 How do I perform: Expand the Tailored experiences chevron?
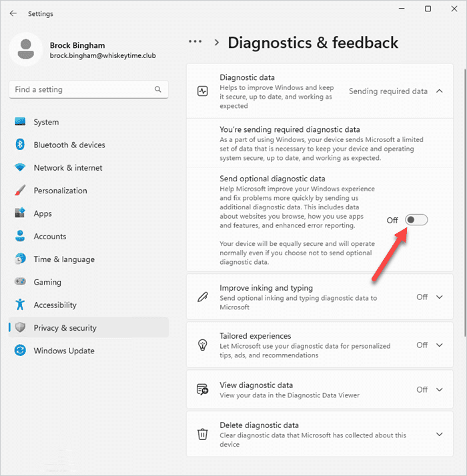coord(440,345)
